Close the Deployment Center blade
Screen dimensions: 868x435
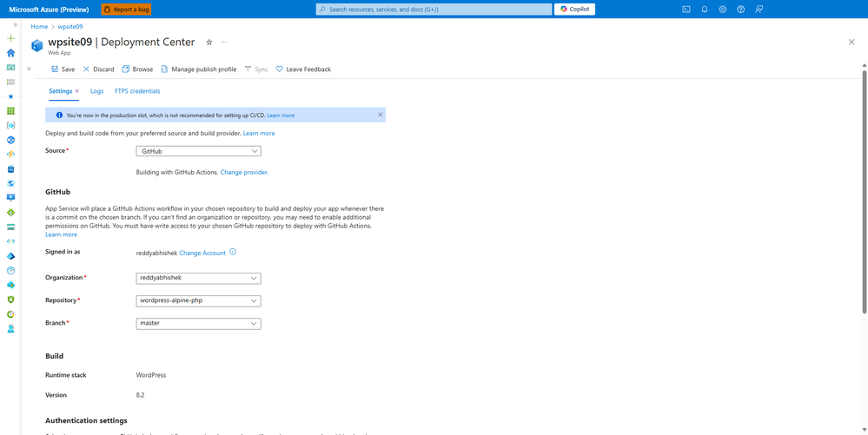tap(851, 42)
